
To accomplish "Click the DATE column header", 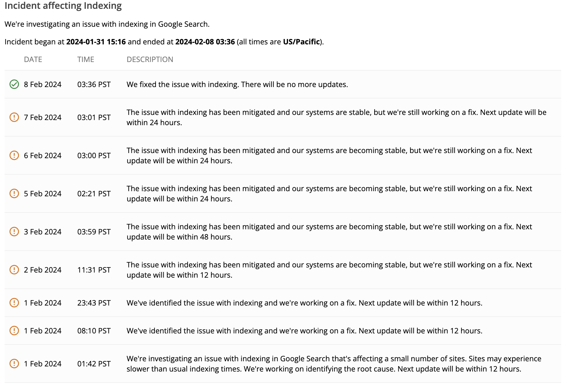I will point(33,59).
